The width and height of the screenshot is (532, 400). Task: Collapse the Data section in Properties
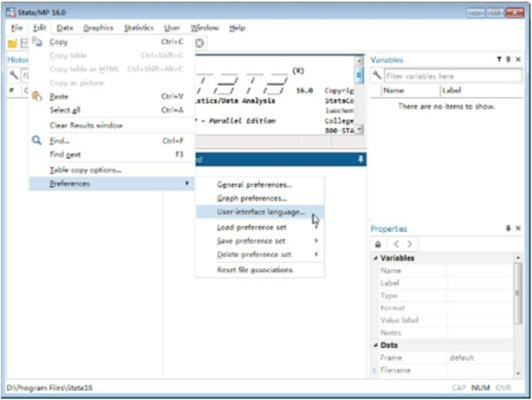(x=375, y=345)
